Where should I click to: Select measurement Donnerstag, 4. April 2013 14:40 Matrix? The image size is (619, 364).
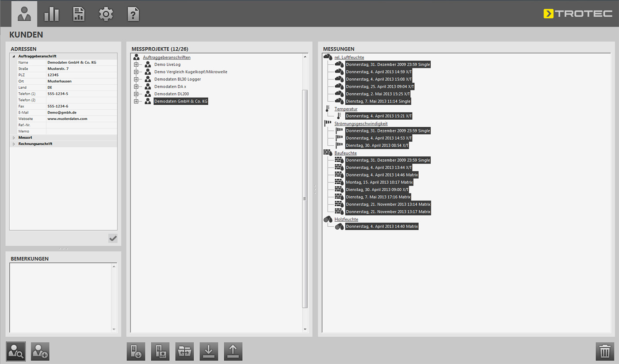pyautogui.click(x=382, y=226)
